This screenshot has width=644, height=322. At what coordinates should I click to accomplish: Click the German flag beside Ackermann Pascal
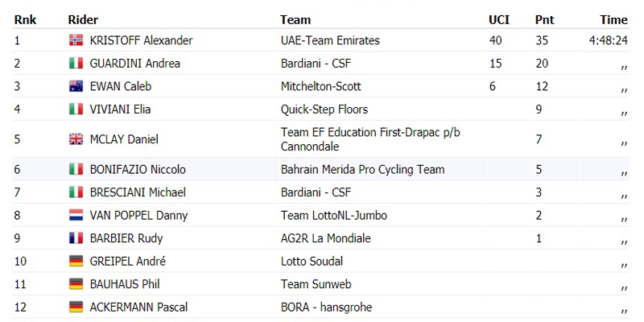(76, 308)
